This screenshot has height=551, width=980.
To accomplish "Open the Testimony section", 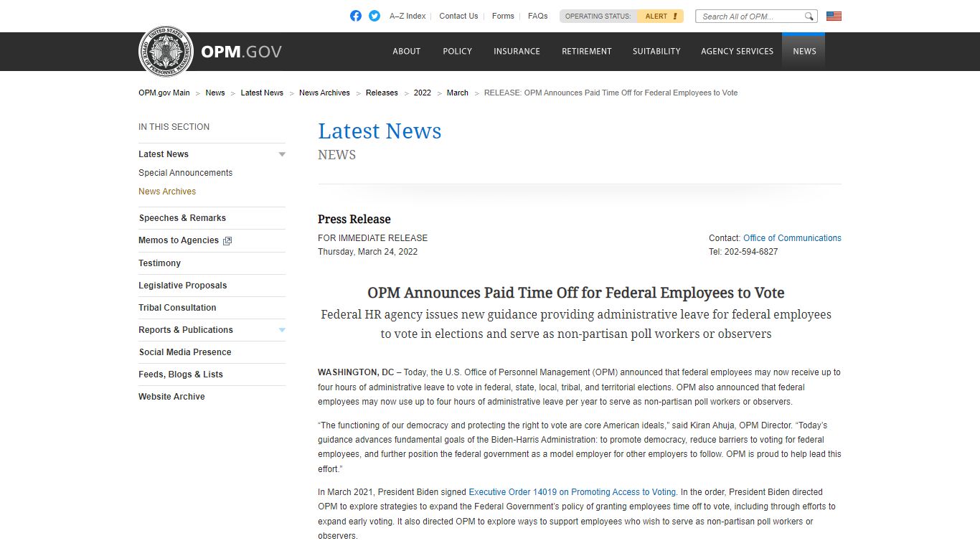I will coord(159,263).
